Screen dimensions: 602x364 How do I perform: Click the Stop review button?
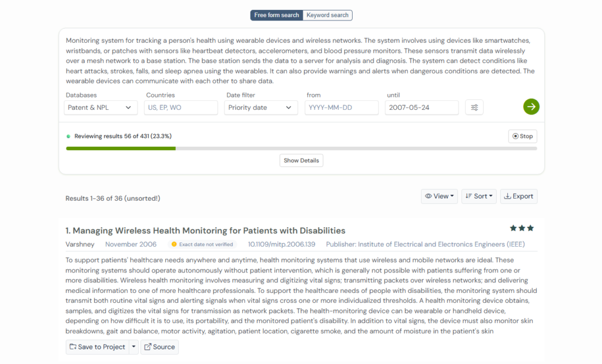tap(522, 136)
